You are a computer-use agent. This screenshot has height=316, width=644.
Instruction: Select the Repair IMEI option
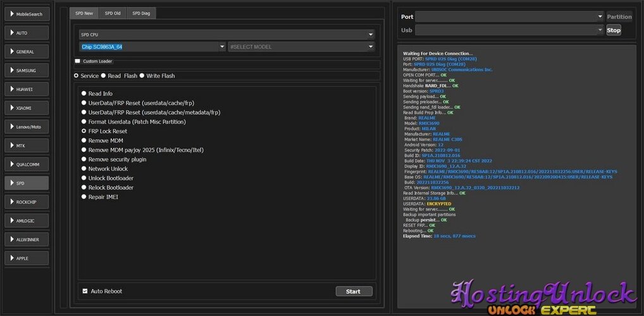tap(100, 197)
